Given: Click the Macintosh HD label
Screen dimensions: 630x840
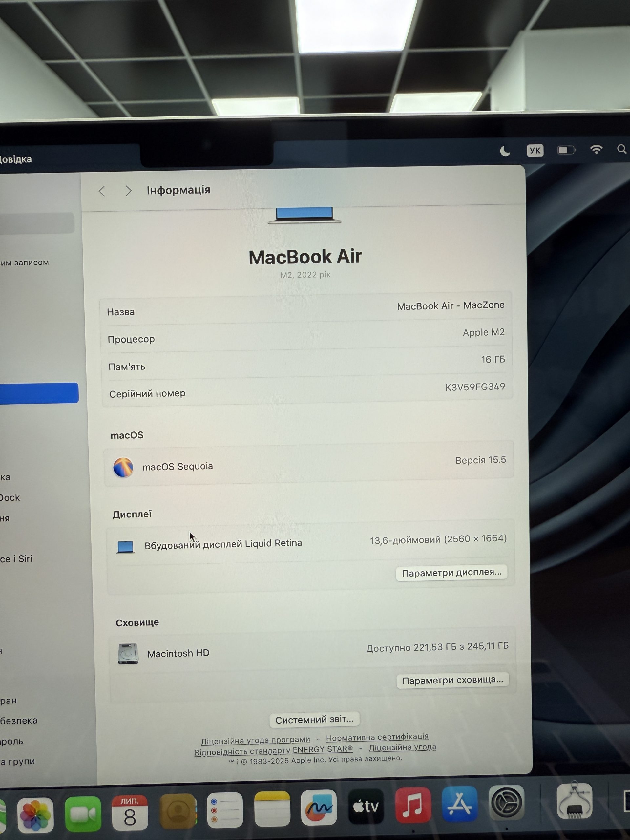Looking at the screenshot, I should (178, 654).
